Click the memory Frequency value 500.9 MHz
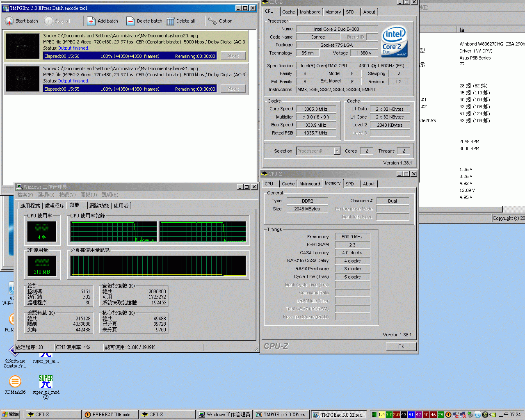The image size is (525, 420). click(352, 237)
